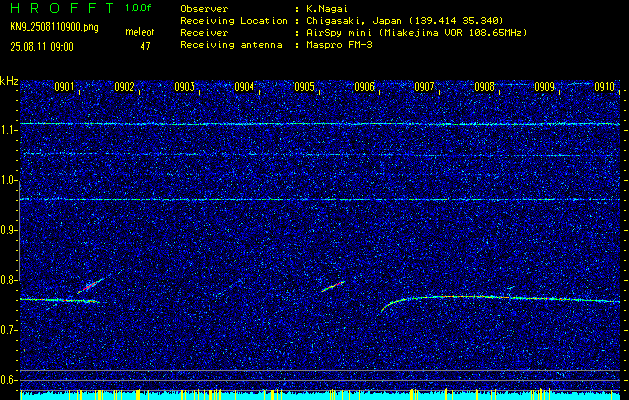629x400 pixels.
Task: Click the Receiving antenna label
Action: pos(231,45)
